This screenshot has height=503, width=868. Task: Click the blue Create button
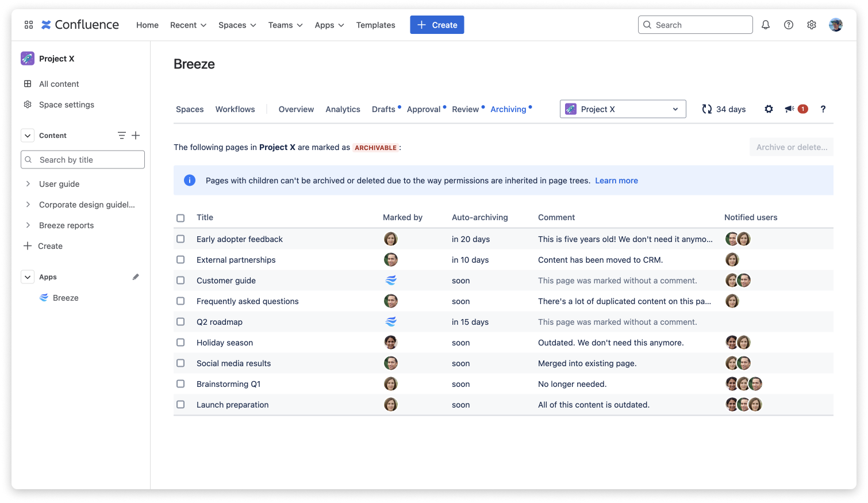point(437,25)
